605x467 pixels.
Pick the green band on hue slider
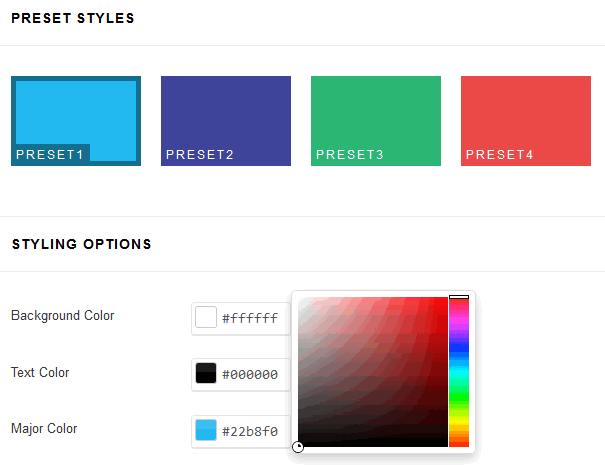pos(459,397)
